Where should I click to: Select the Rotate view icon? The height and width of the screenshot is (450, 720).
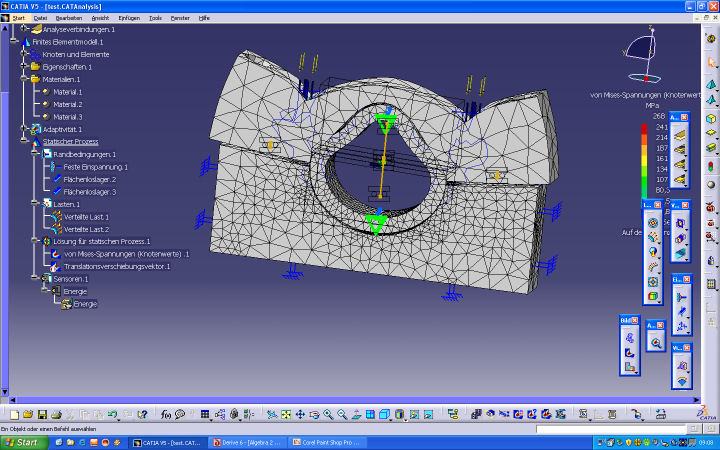click(x=314, y=415)
